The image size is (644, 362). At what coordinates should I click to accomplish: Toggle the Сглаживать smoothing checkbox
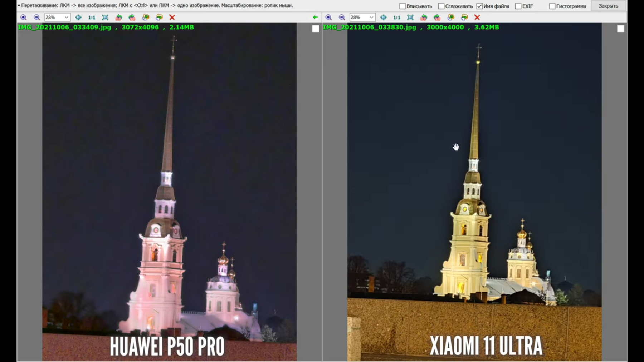pos(441,6)
